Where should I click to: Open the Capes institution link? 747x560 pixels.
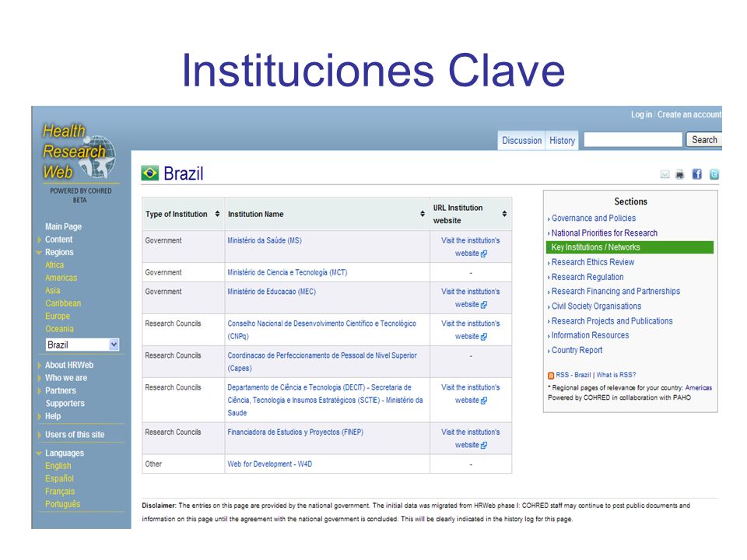322,362
